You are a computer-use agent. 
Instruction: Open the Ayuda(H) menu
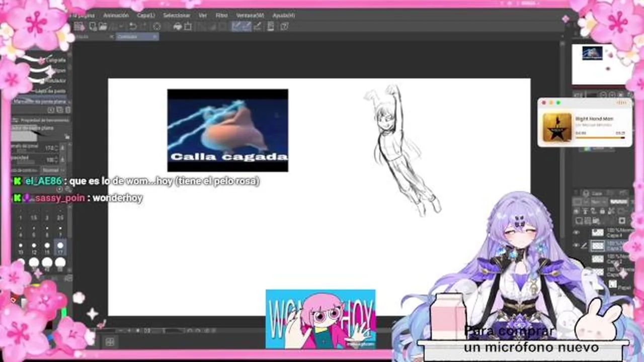coord(284,16)
